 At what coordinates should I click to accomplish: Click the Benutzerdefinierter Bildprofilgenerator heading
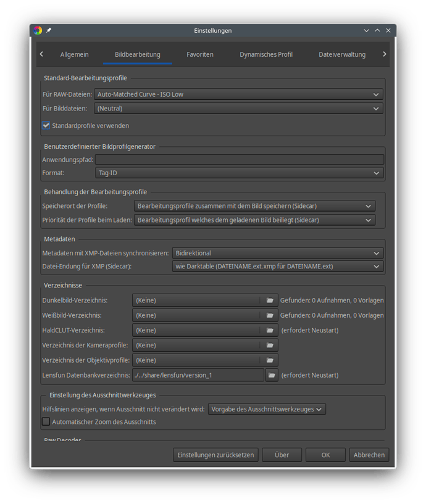(100, 147)
